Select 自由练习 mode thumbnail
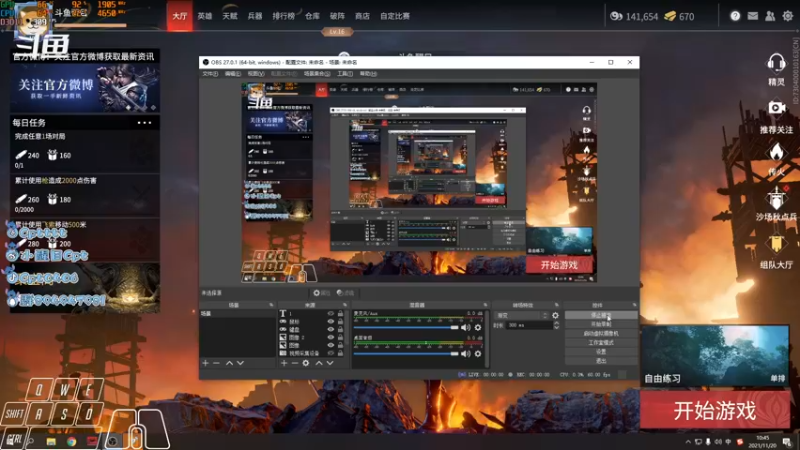Image resolution: width=800 pixels, height=450 pixels. click(x=715, y=356)
